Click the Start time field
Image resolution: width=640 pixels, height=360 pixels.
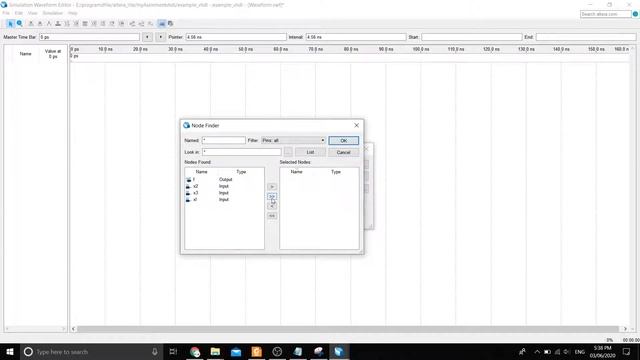point(471,37)
